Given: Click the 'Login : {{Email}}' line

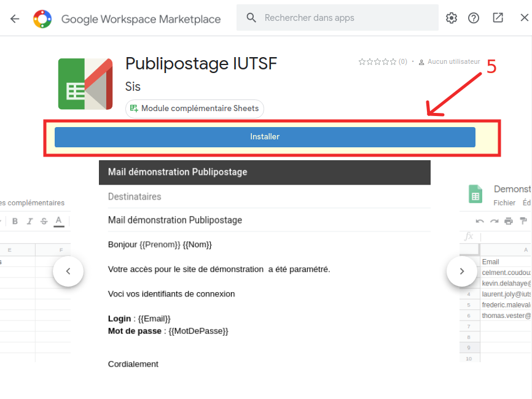Looking at the screenshot, I should (x=139, y=319).
